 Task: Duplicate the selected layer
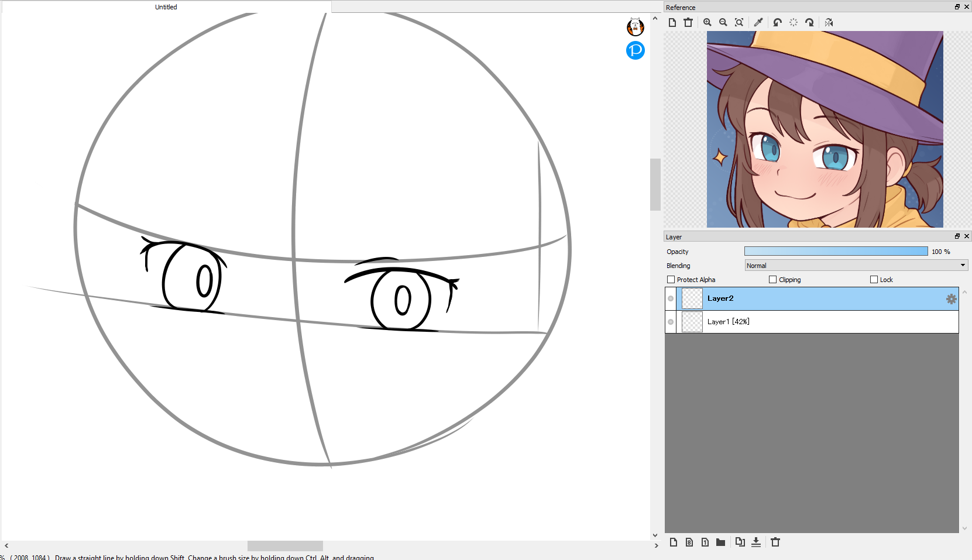pyautogui.click(x=740, y=542)
